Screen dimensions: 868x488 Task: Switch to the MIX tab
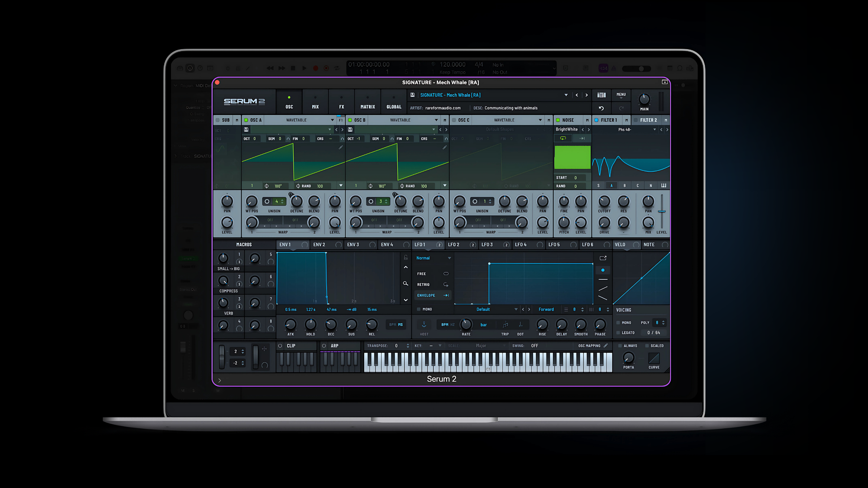tap(315, 102)
